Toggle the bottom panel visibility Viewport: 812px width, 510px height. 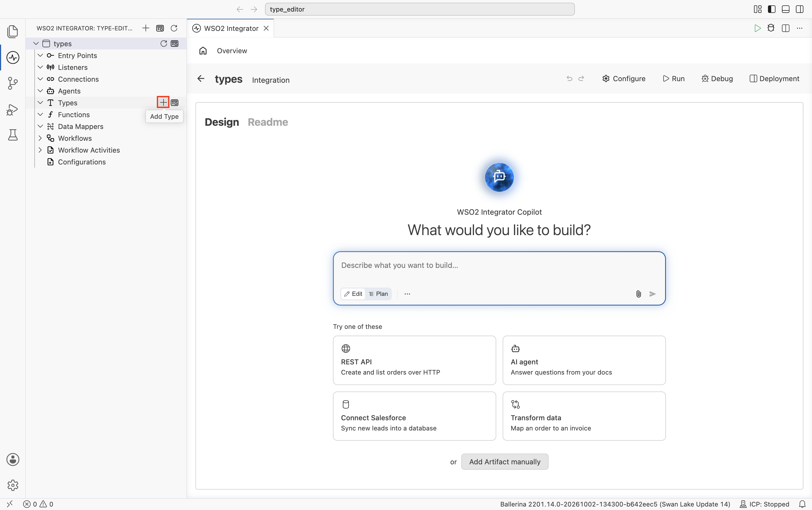coord(786,9)
